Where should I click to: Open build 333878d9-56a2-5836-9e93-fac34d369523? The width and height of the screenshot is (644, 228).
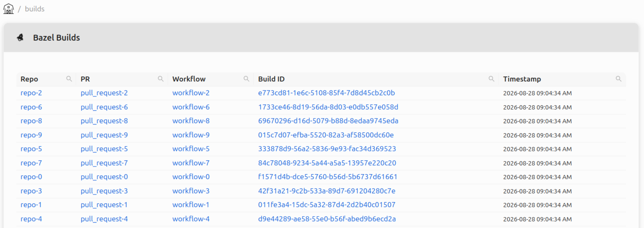(x=327, y=149)
